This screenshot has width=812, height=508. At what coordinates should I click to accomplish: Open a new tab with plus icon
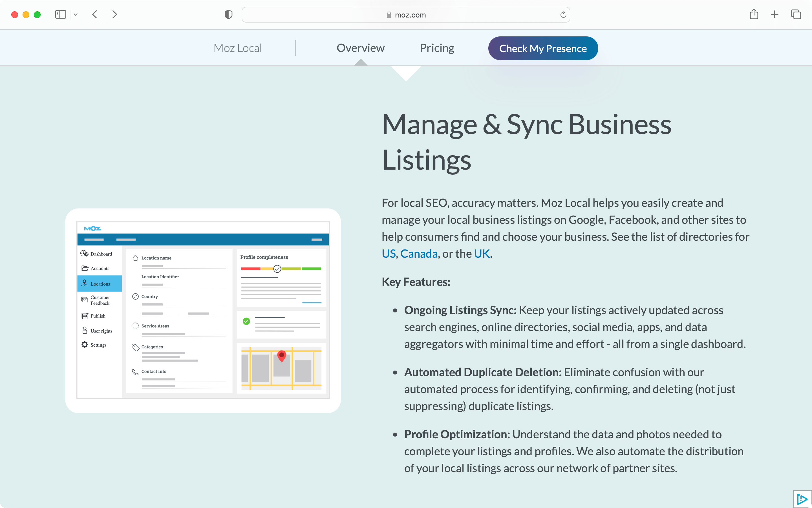tap(775, 14)
